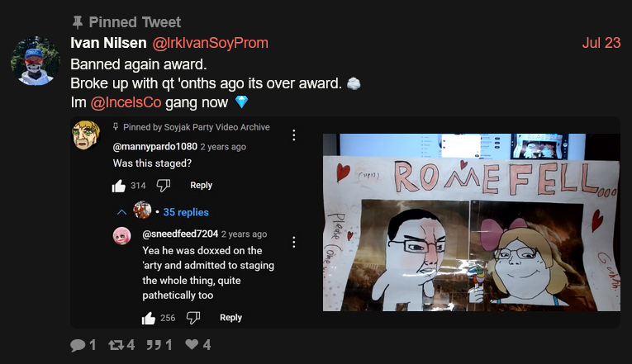Open the @IrkIvanSoyProm handle link
The width and height of the screenshot is (632, 364).
(x=210, y=43)
